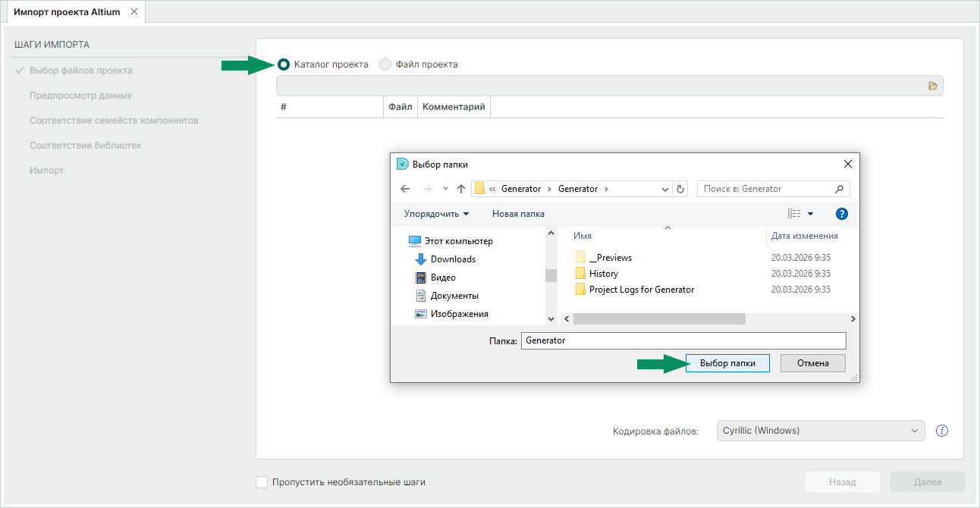Click the horizontal scrollbar in file list

coord(658,319)
